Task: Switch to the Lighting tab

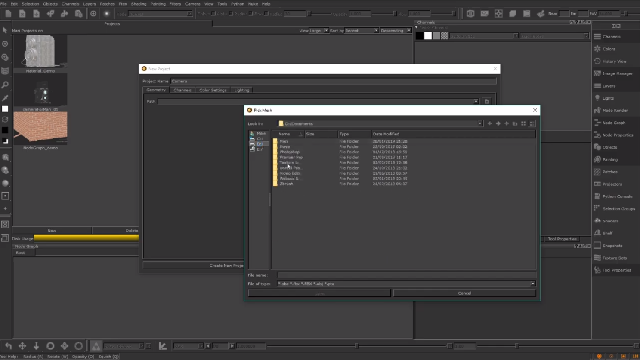Action: point(242,90)
